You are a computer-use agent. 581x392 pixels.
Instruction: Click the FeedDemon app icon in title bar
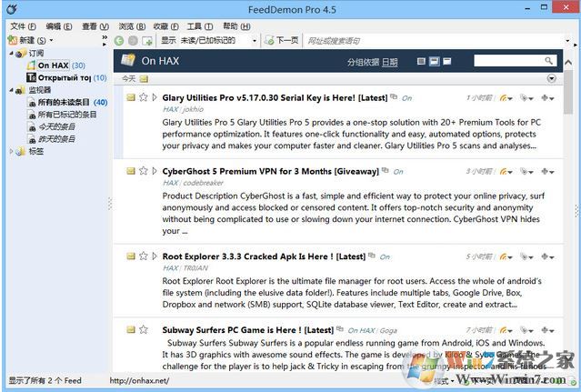(x=12, y=9)
